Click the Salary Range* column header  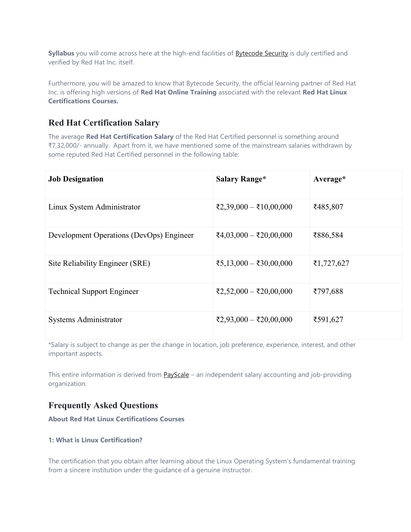(x=261, y=185)
